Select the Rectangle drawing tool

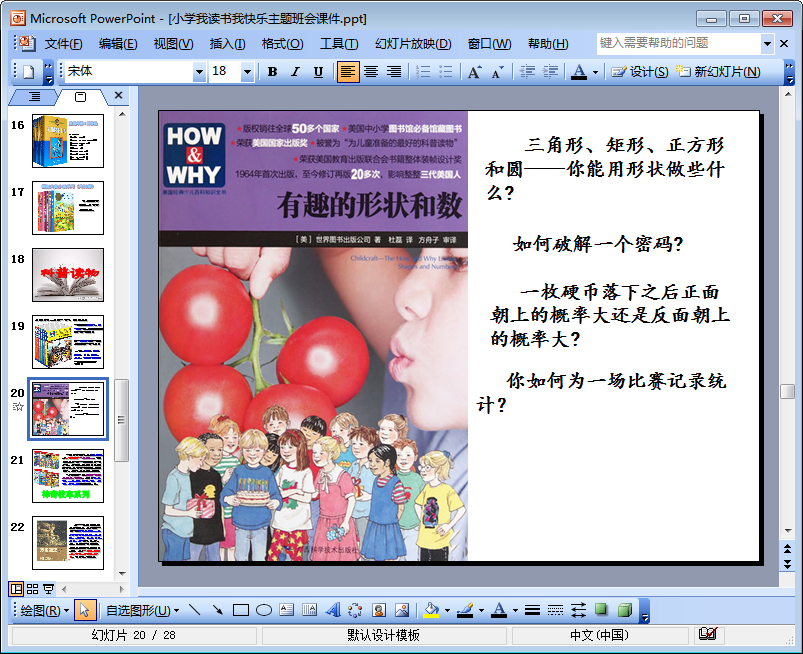[241, 610]
